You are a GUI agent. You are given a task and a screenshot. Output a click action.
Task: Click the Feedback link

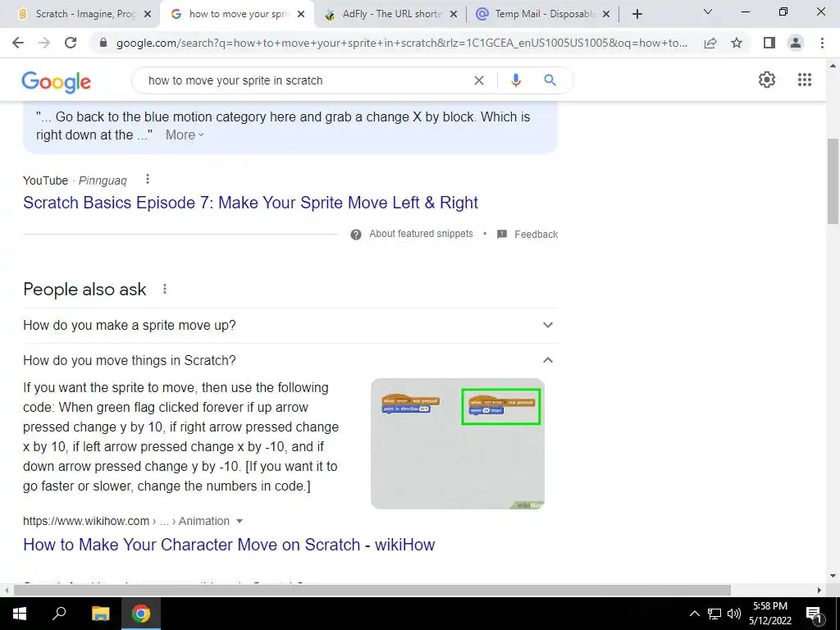tap(536, 235)
